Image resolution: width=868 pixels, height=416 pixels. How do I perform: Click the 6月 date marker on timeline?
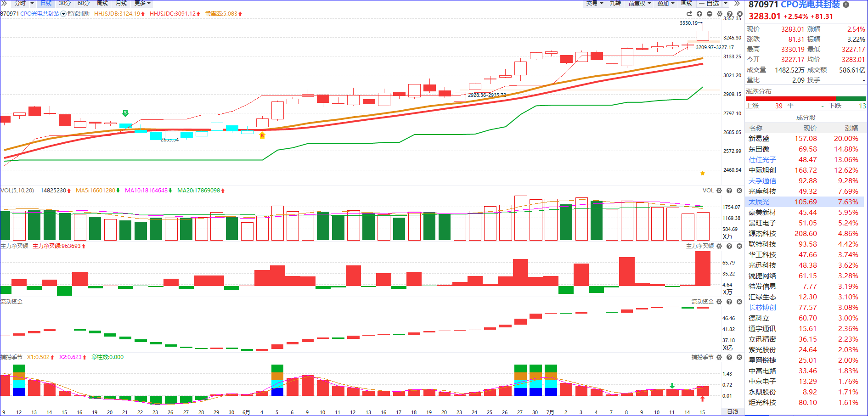(246, 412)
